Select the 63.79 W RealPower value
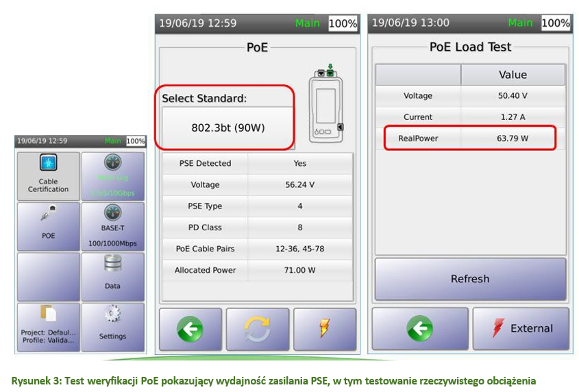This screenshot has height=392, width=579. coord(513,138)
